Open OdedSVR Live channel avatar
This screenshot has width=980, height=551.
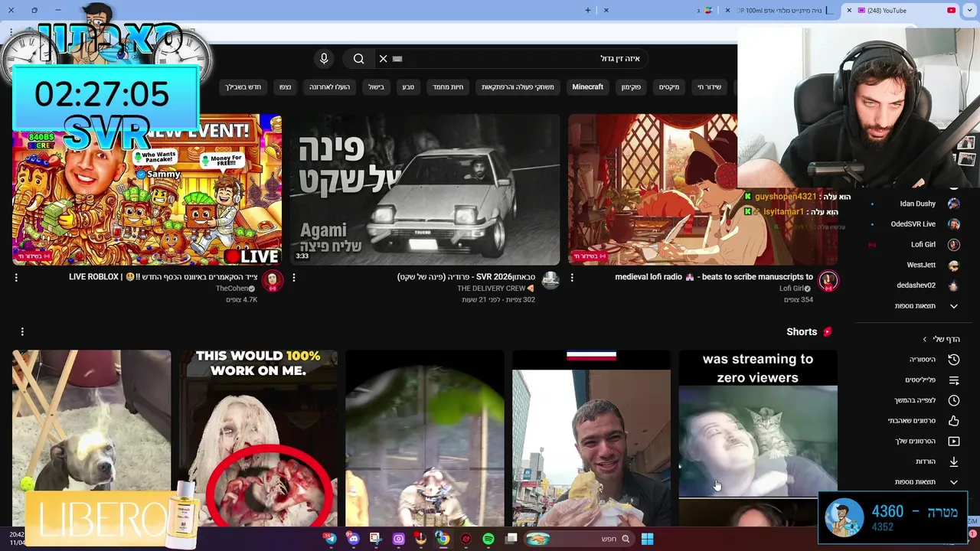coord(953,224)
